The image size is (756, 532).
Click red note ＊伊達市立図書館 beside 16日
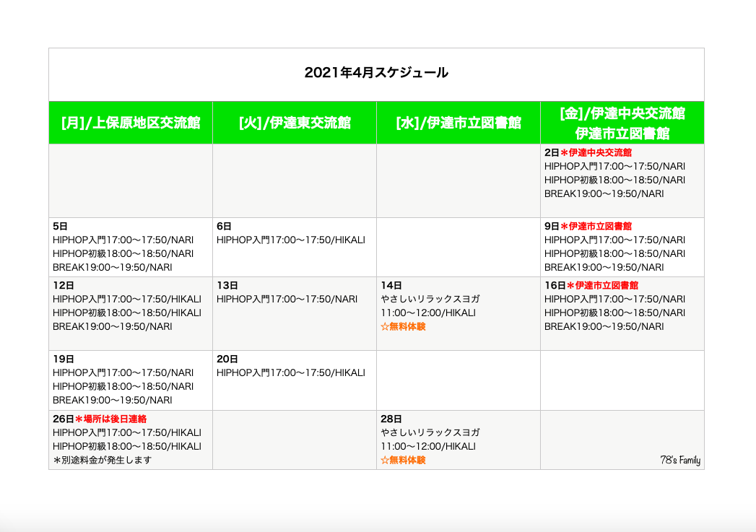[x=603, y=286]
